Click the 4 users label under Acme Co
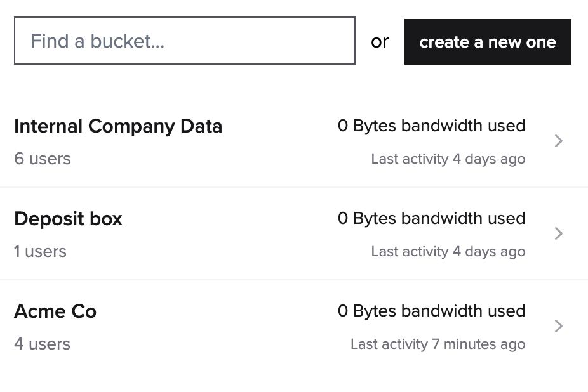The image size is (588, 392). (42, 344)
